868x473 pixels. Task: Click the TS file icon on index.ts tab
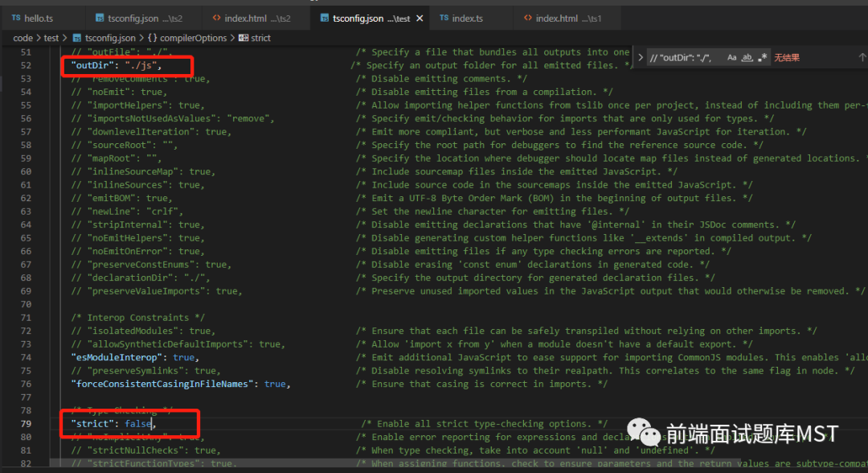[444, 18]
